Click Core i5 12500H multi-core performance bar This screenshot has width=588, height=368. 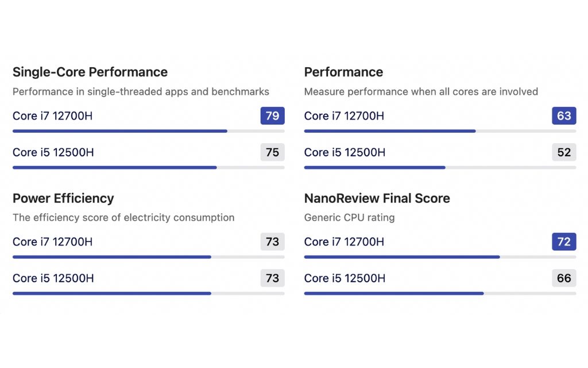click(440, 167)
